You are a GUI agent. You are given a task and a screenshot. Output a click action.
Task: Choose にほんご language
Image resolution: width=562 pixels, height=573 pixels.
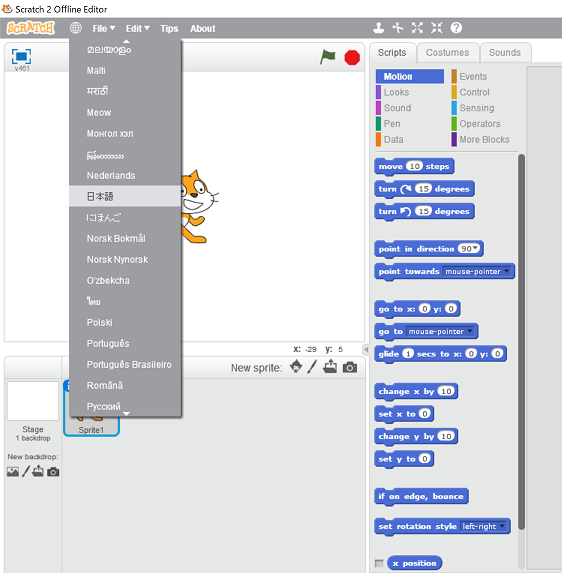(125, 217)
